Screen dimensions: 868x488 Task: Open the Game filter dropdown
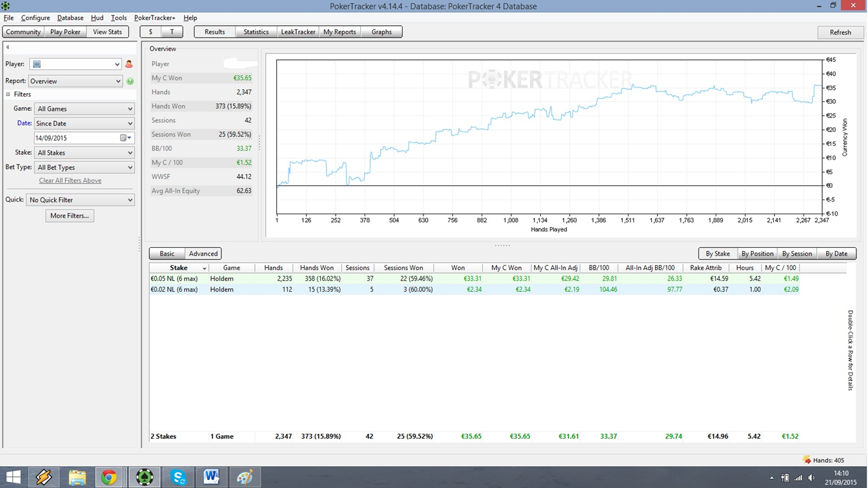(x=85, y=109)
